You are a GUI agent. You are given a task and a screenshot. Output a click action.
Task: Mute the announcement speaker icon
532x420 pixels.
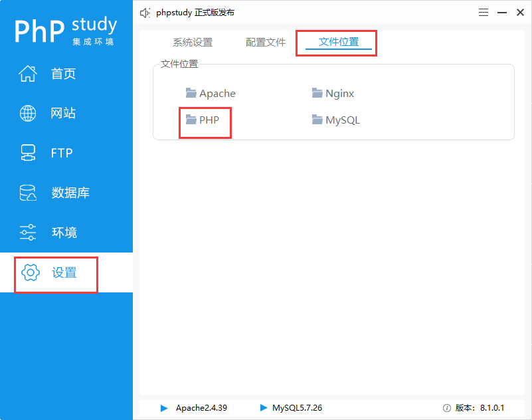coord(144,12)
